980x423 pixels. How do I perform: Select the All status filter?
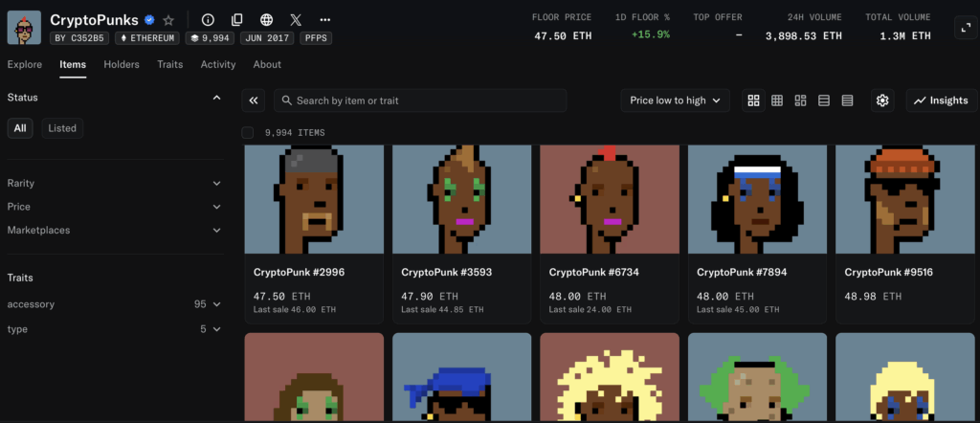(x=20, y=128)
